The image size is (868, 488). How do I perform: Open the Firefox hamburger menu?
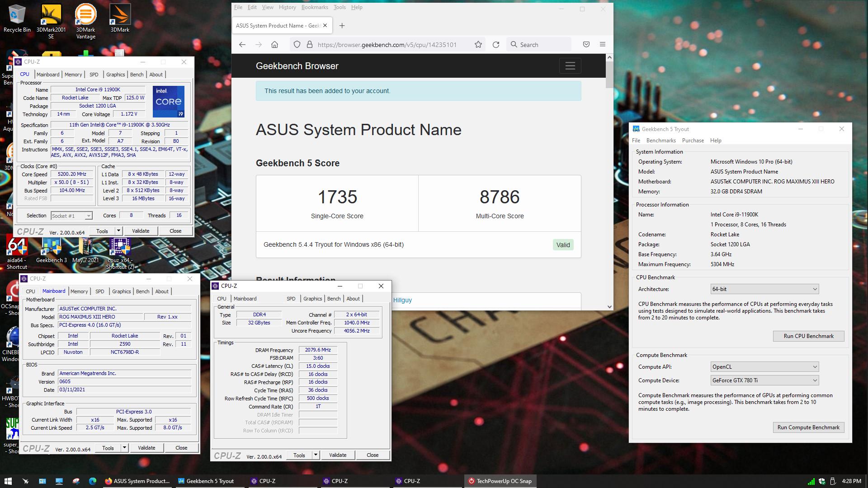pyautogui.click(x=603, y=44)
